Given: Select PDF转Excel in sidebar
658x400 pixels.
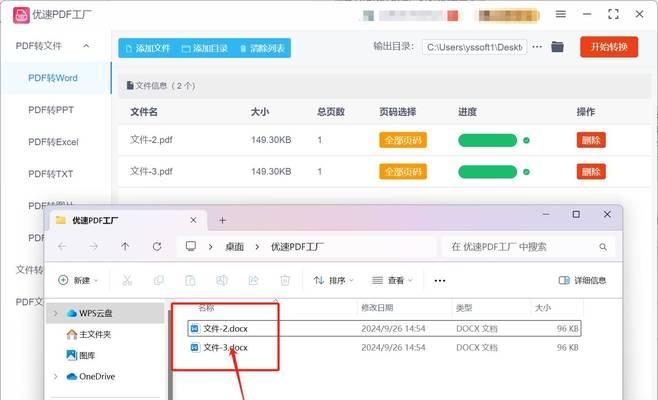Looking at the screenshot, I should tap(53, 142).
